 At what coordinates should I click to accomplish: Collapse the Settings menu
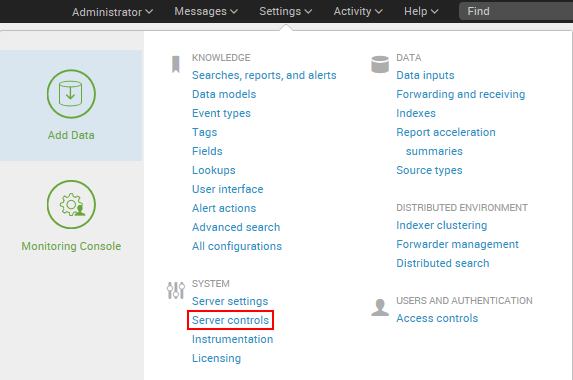pos(285,11)
